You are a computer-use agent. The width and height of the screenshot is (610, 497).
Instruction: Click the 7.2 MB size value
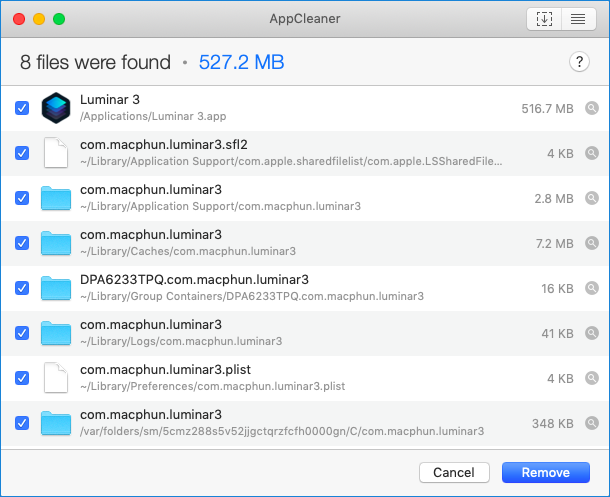(x=555, y=243)
